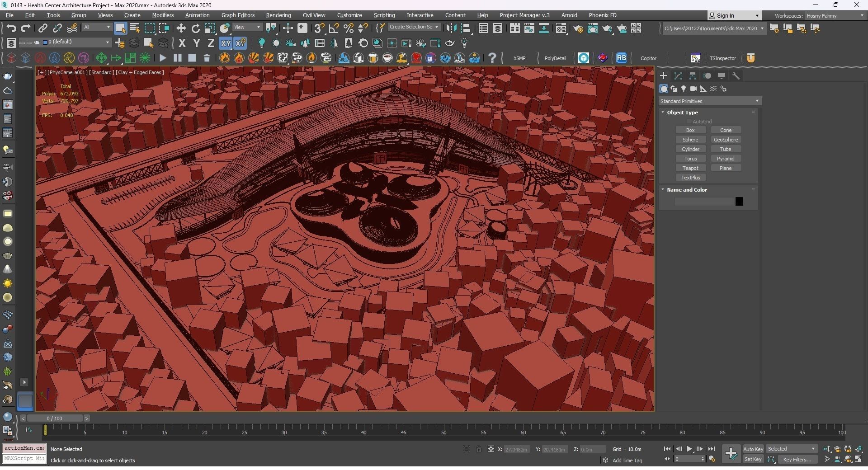The width and height of the screenshot is (868, 470).
Task: Toggle Key Mode next to frame field
Action: point(667,459)
